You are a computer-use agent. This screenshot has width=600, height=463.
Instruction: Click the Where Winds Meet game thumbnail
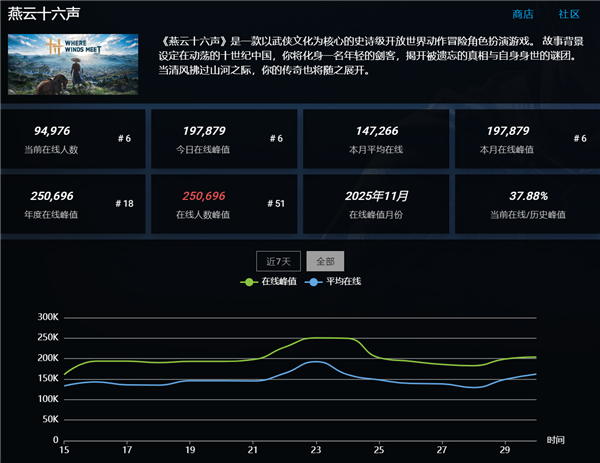click(x=73, y=65)
